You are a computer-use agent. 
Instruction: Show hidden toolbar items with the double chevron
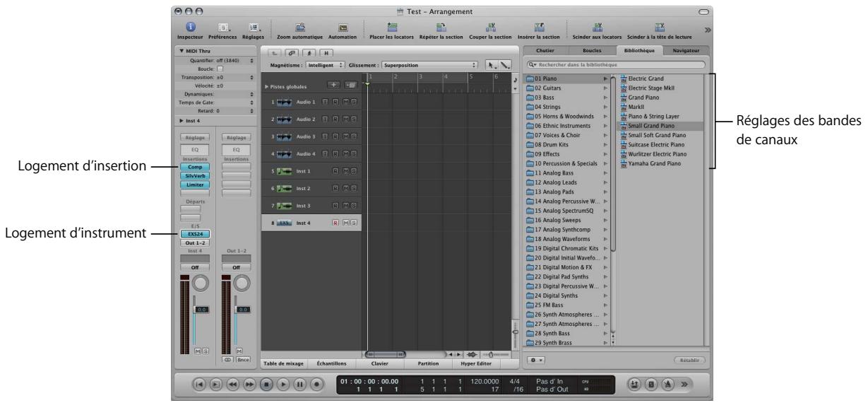[x=708, y=30]
